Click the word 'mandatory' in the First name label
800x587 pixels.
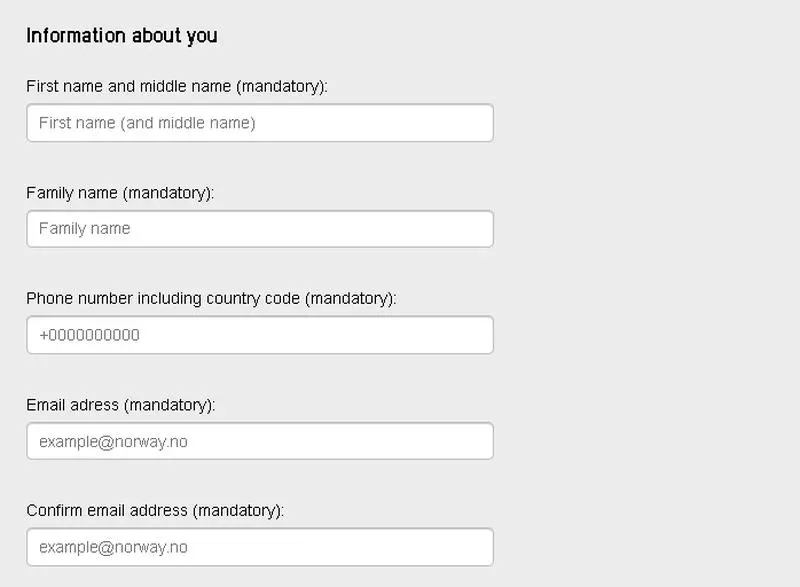point(281,87)
